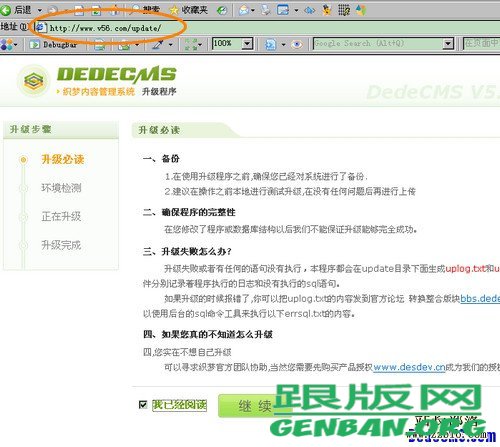Expand the mail icon dropdown arrow
The width and height of the screenshot is (500, 447).
coord(253,10)
